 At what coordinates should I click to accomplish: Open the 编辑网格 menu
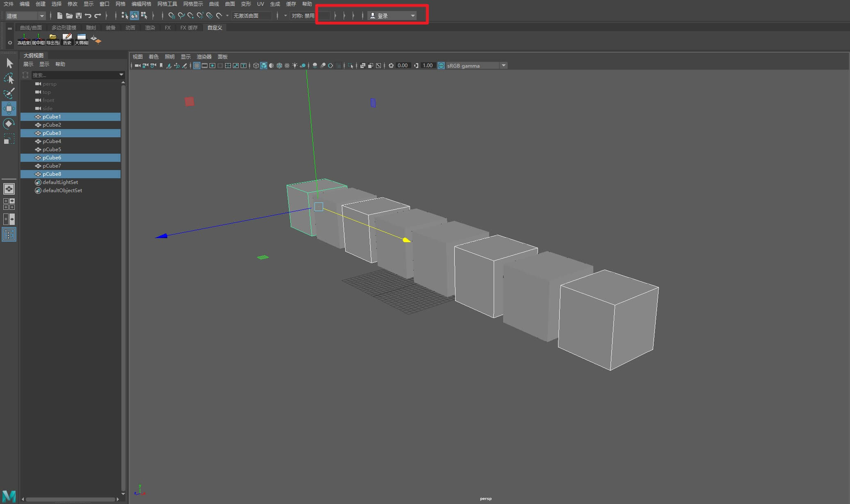click(141, 4)
